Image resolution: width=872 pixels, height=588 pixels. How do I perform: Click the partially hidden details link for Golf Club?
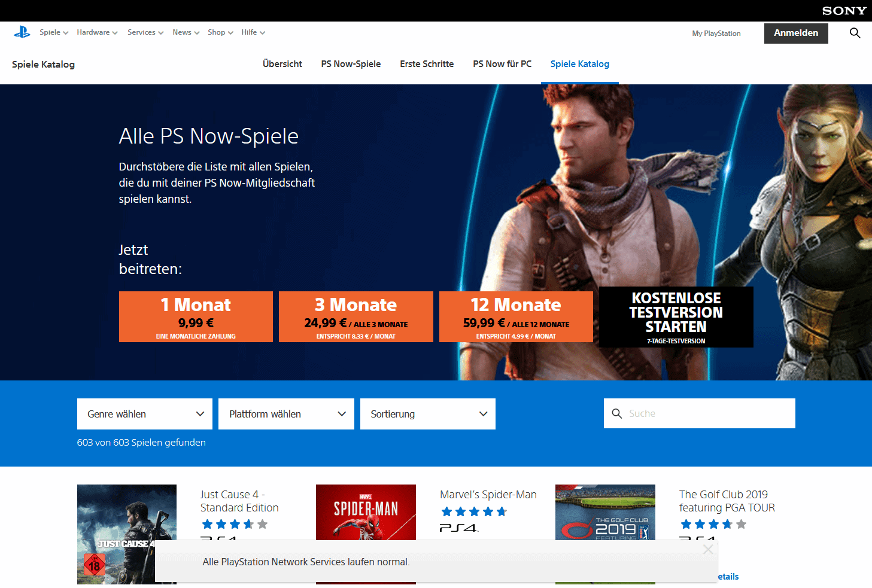pos(728,577)
